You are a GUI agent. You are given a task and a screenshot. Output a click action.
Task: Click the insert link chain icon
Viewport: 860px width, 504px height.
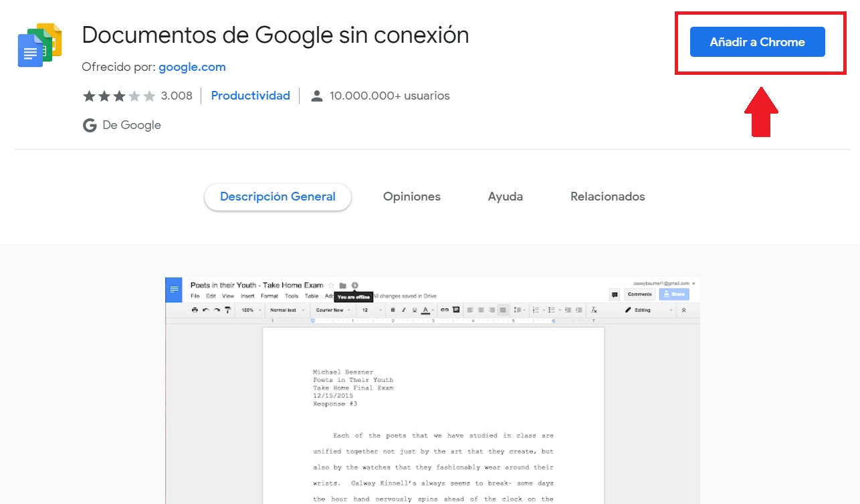(x=445, y=309)
